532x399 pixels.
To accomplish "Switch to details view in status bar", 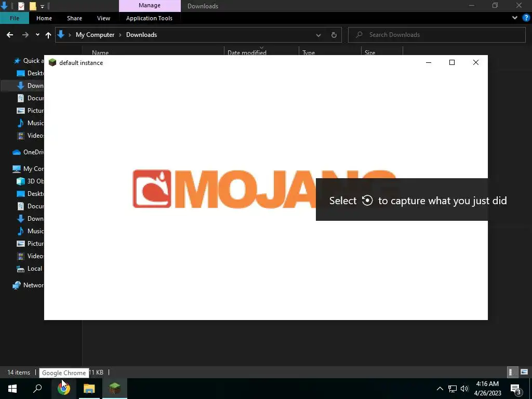I will click(x=512, y=372).
